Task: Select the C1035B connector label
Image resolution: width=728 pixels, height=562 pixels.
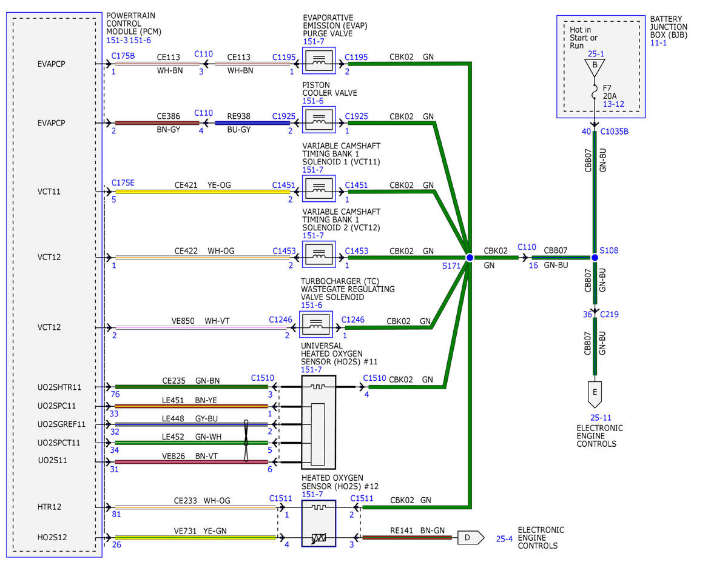Action: [614, 132]
